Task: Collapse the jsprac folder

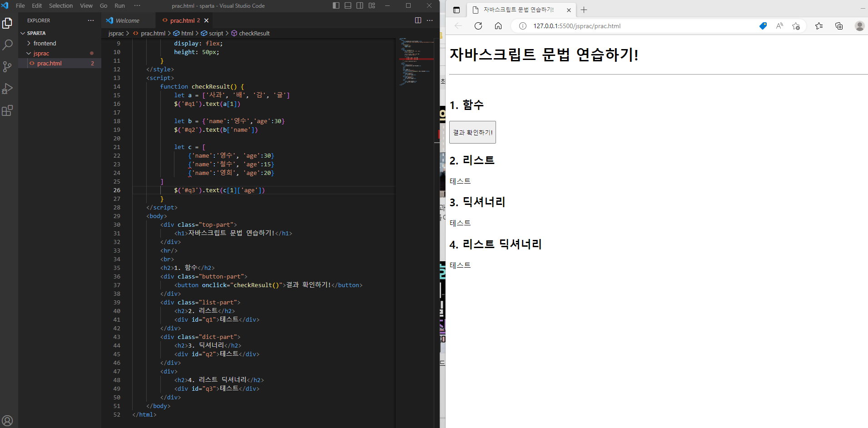Action: [60, 53]
